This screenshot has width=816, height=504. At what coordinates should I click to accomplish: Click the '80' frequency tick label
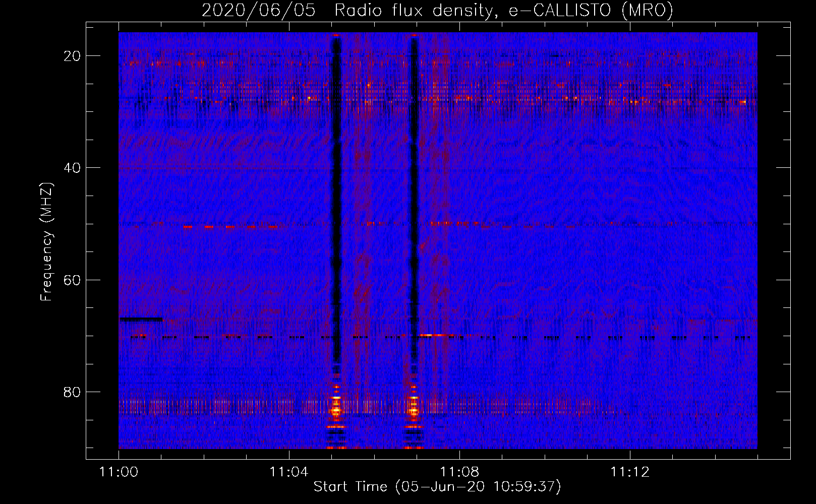(x=72, y=392)
